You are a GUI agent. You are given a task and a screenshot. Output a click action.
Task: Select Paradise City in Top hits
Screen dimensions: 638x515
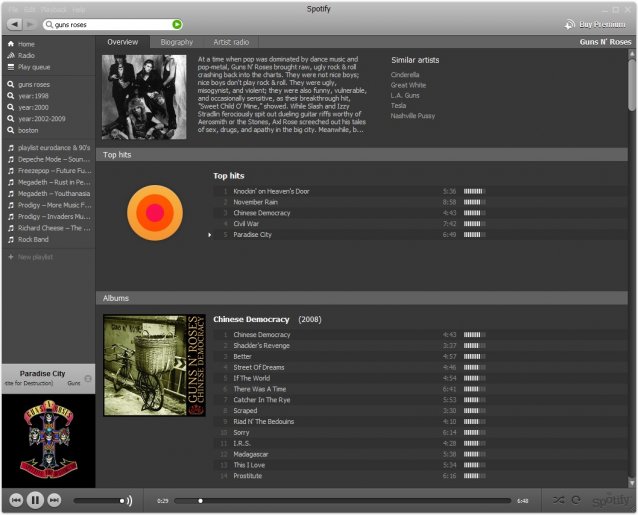point(420,235)
